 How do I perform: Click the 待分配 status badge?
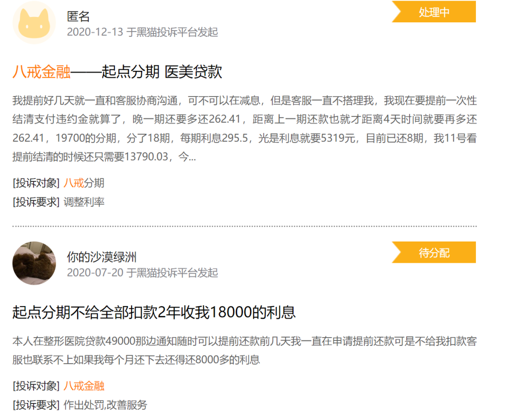(434, 253)
